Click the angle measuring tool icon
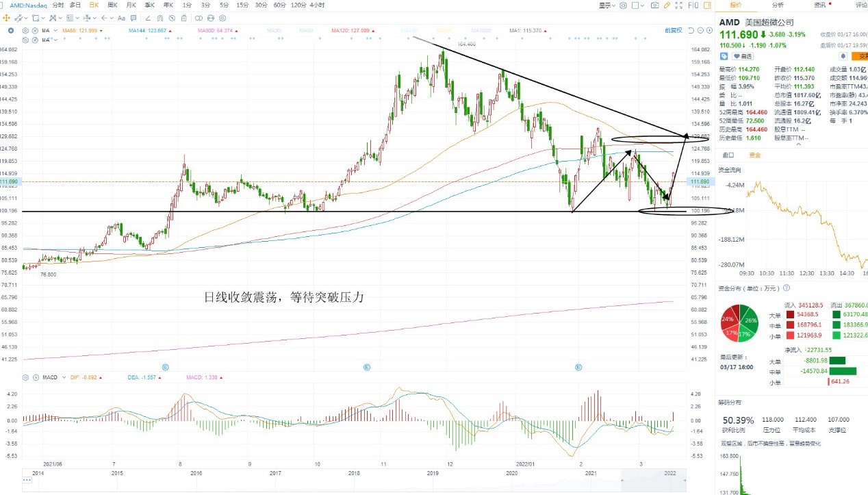868x495 pixels. (x=148, y=18)
